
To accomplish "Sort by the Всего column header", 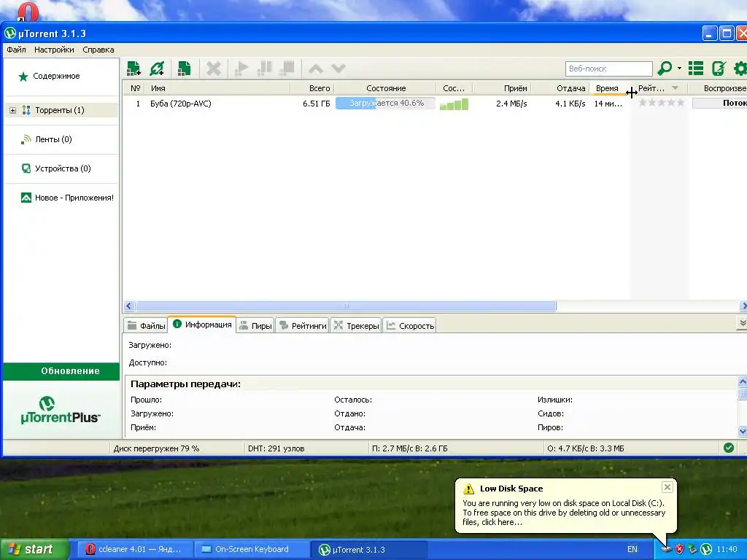I will click(312, 88).
